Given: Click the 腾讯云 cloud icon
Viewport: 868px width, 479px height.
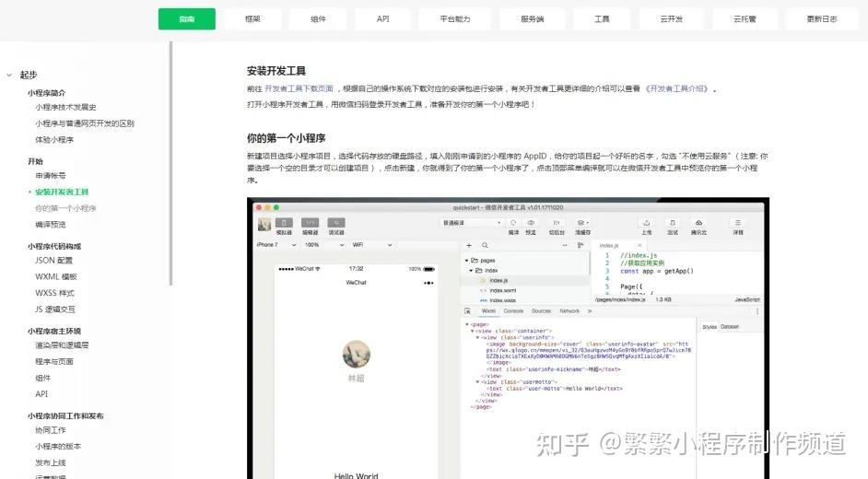Looking at the screenshot, I should 698,222.
